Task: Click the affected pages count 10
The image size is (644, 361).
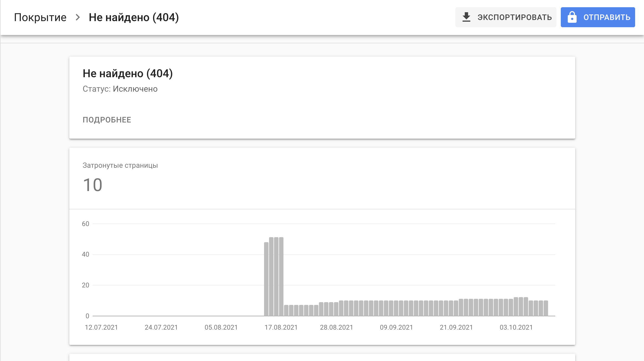Action: tap(93, 185)
